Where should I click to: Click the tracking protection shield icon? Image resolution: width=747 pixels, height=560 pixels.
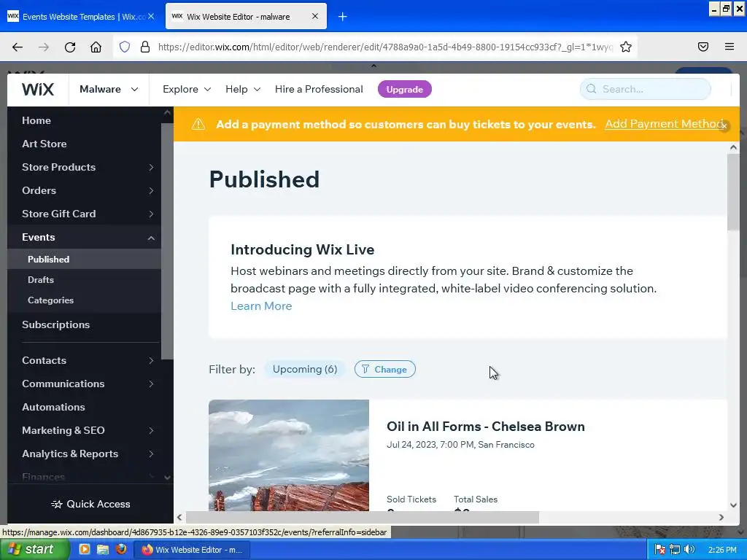pyautogui.click(x=124, y=47)
